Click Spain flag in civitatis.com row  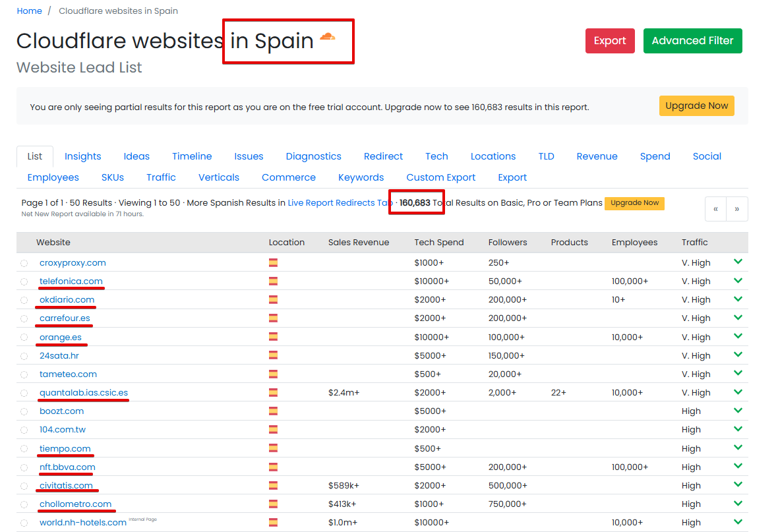(x=274, y=485)
